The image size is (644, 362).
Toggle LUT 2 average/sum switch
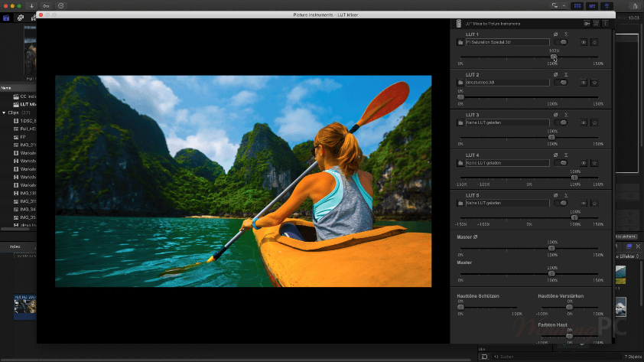561,83
